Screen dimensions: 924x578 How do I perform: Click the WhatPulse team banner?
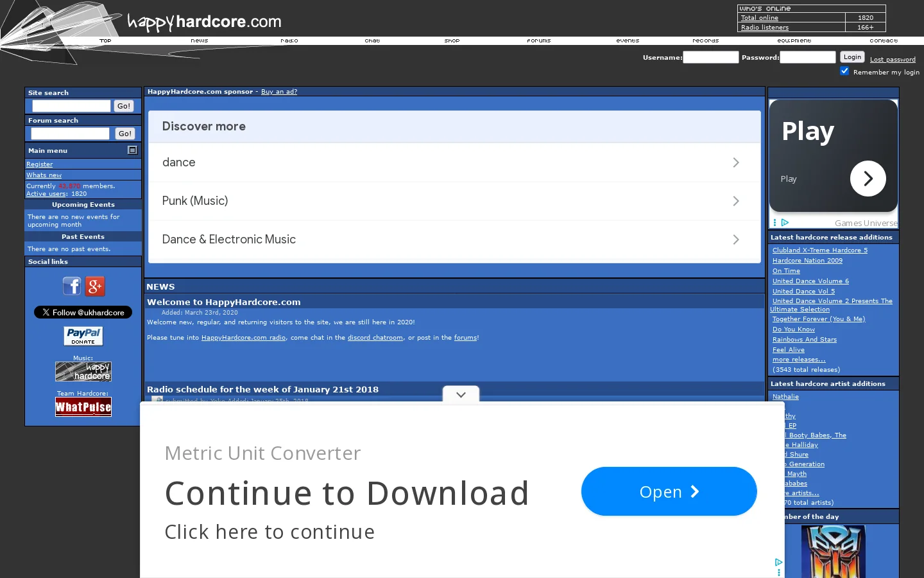[83, 407]
